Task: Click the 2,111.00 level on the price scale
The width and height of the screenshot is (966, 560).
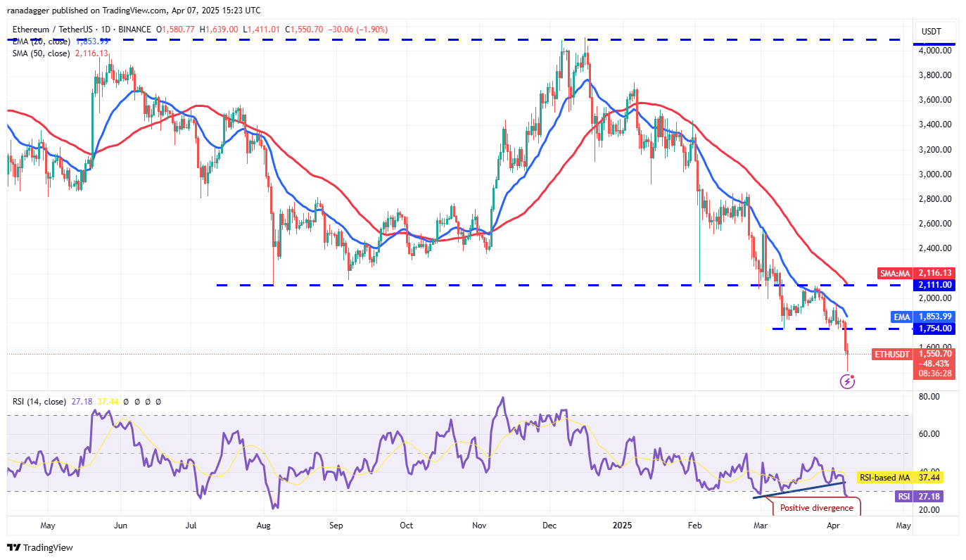Action: click(x=936, y=285)
